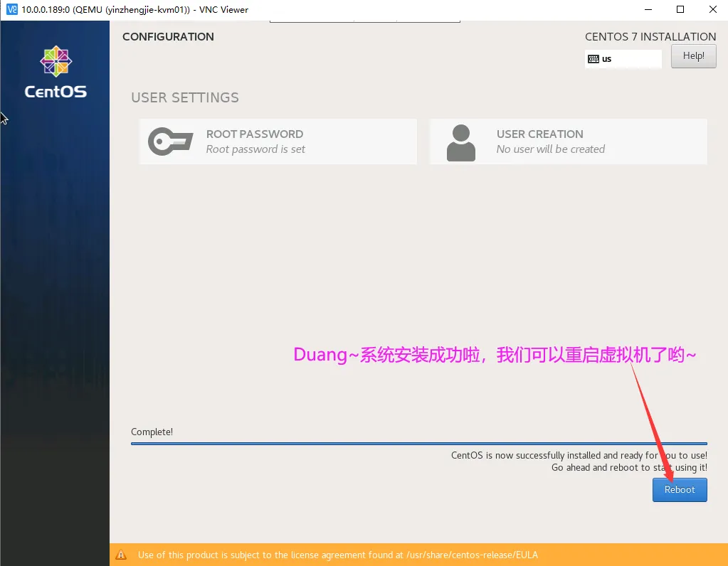Click the CENTOS 7 INSTALLATION title
728x566 pixels.
click(x=650, y=37)
